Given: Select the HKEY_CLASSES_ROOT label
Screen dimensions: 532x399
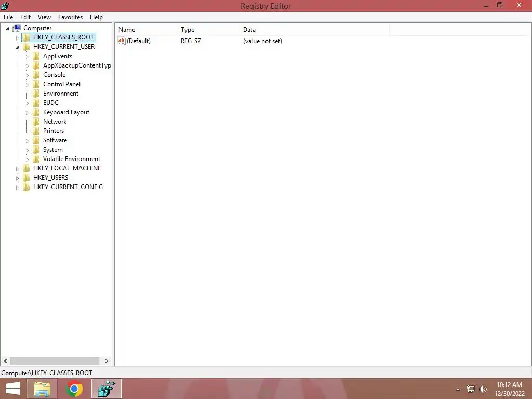Looking at the screenshot, I should [63, 37].
